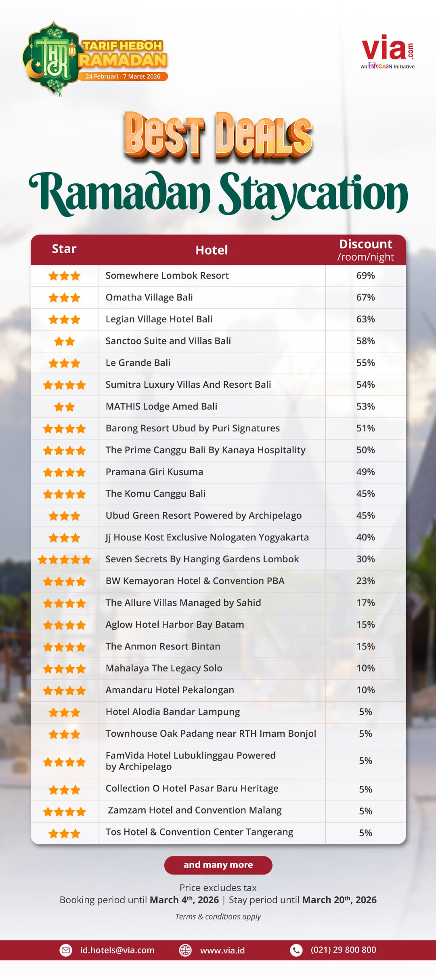Call the (021) 29 800 800 number

tap(343, 950)
